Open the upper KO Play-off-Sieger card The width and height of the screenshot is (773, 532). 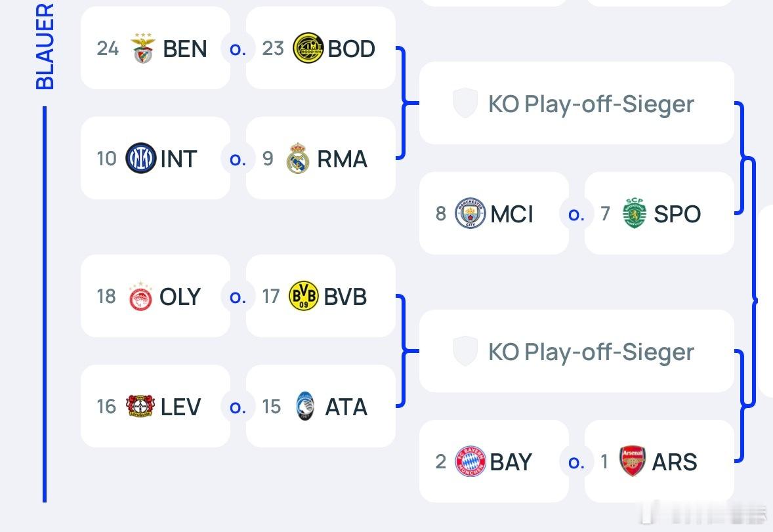click(576, 104)
